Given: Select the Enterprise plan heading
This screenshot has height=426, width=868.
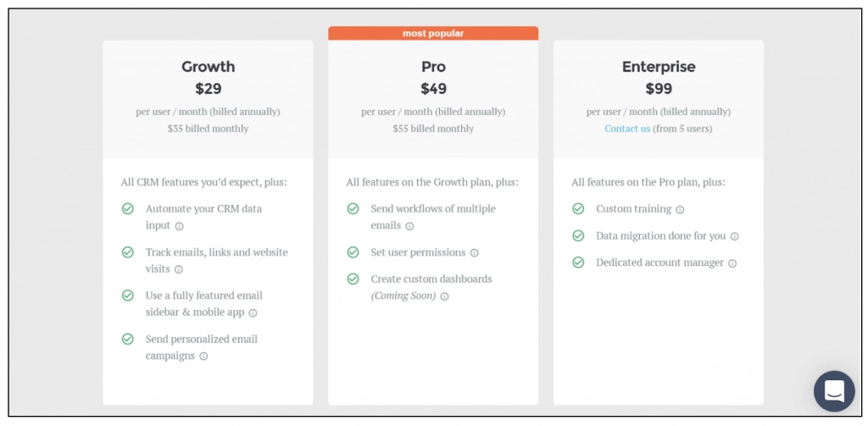Looking at the screenshot, I should tap(659, 67).
